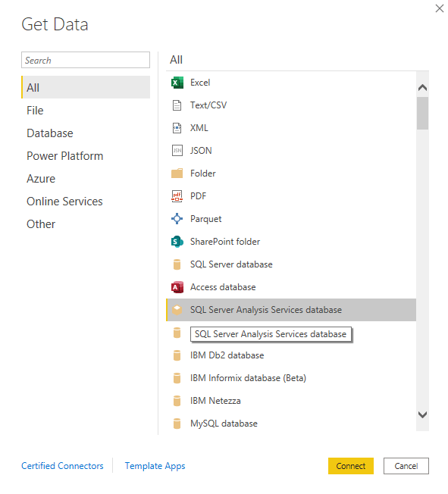Screen dimensions: 448x494
Task: Close the Get Data dialog
Action: click(x=440, y=8)
